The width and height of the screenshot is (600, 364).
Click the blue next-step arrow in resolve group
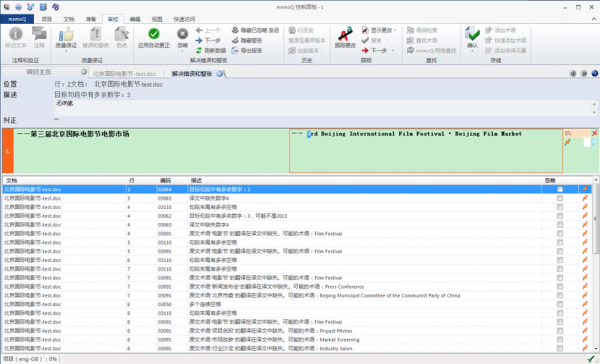tap(199, 40)
